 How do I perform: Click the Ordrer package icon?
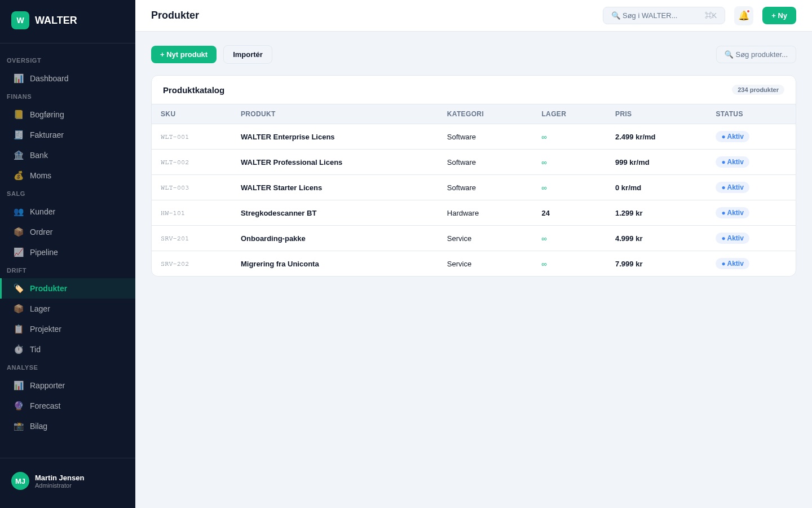click(19, 232)
